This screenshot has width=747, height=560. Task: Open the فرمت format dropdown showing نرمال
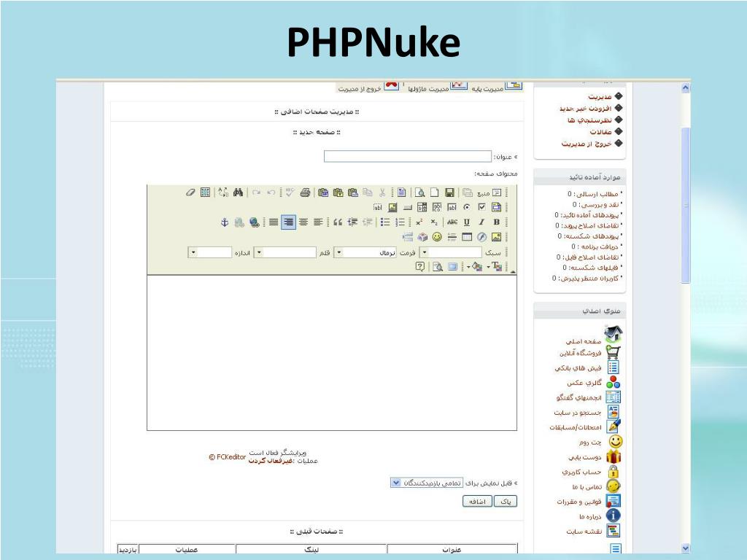point(365,252)
